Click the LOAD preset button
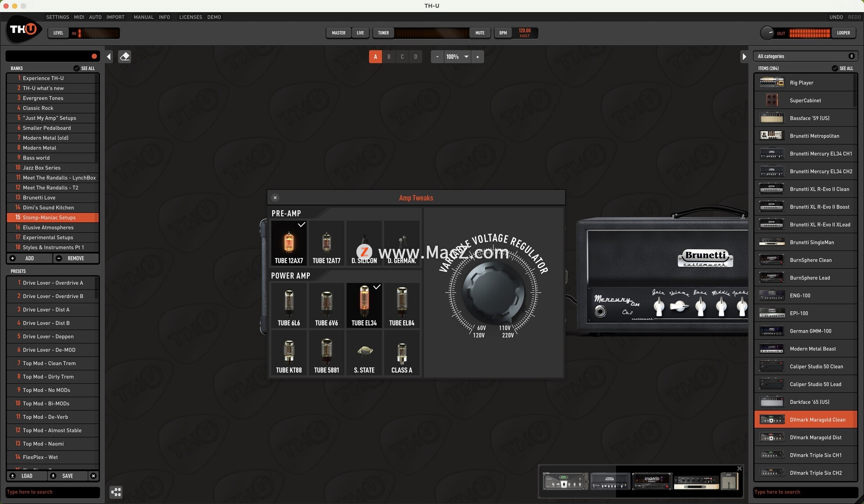The image size is (864, 504). coord(27,476)
